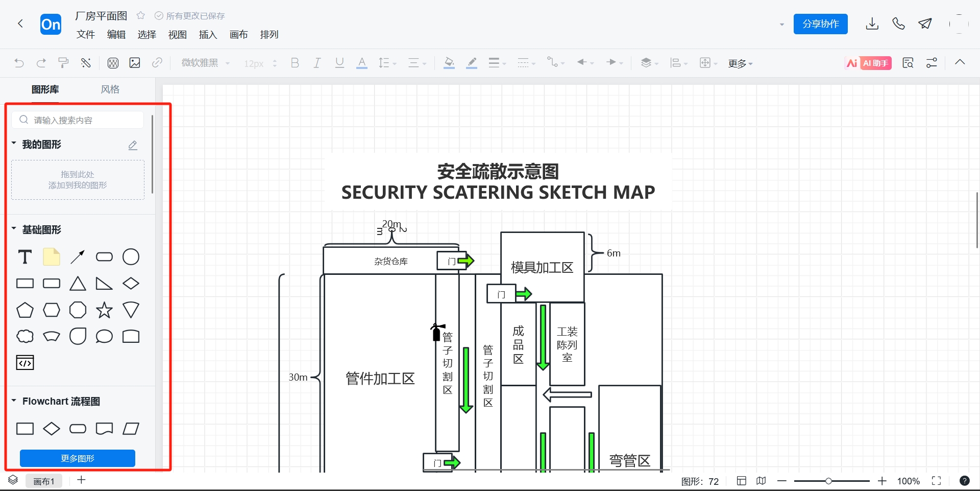This screenshot has width=980, height=491.
Task: Click the shape search input field
Action: 78,120
